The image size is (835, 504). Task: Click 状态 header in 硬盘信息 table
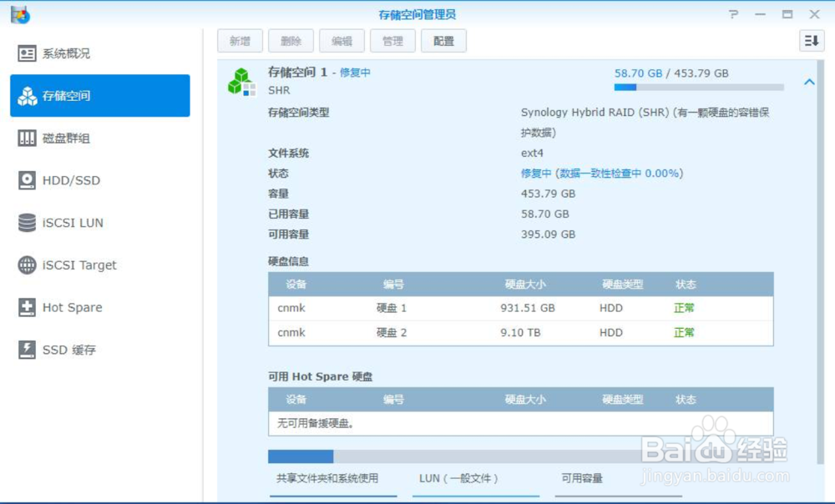686,285
